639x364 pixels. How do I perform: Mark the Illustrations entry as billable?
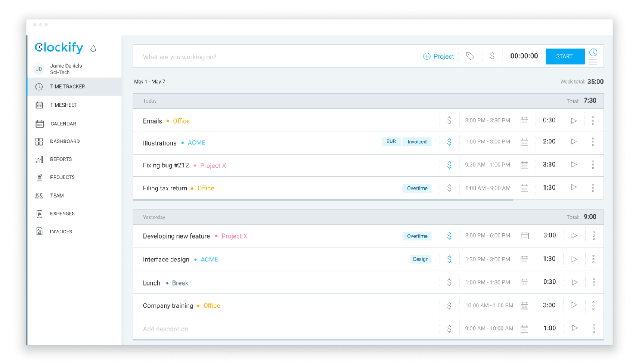point(449,142)
